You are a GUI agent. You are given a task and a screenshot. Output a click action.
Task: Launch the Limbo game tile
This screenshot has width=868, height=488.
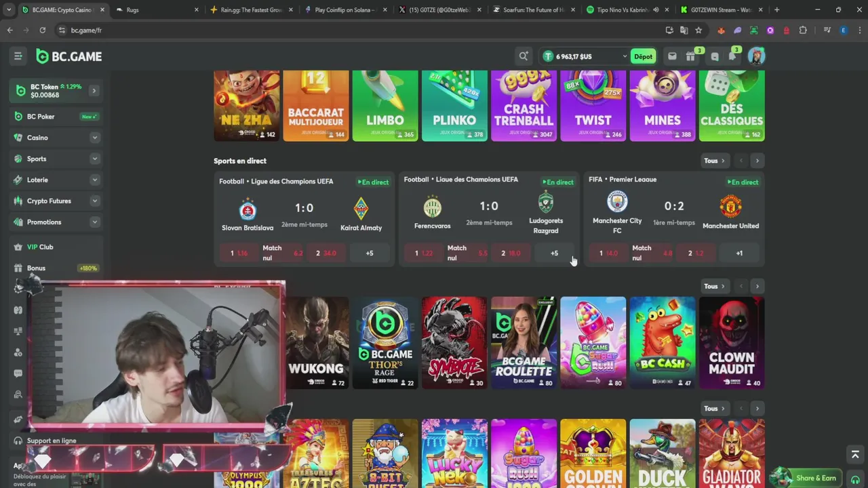pyautogui.click(x=385, y=105)
